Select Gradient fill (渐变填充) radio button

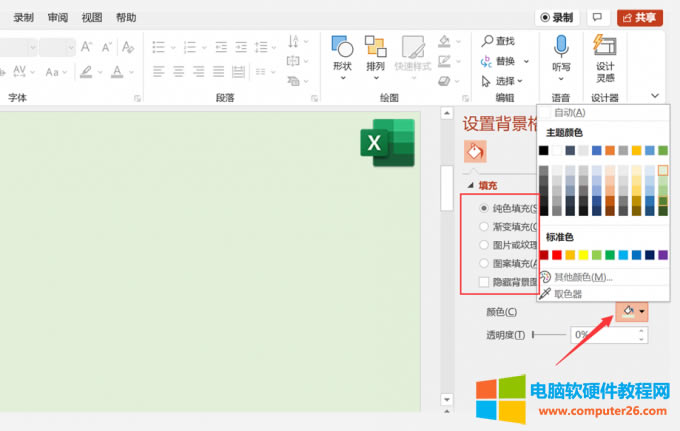485,226
